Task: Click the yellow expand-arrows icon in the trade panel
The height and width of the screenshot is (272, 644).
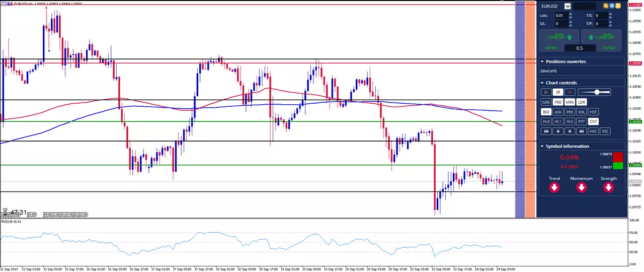Action: tap(618, 6)
